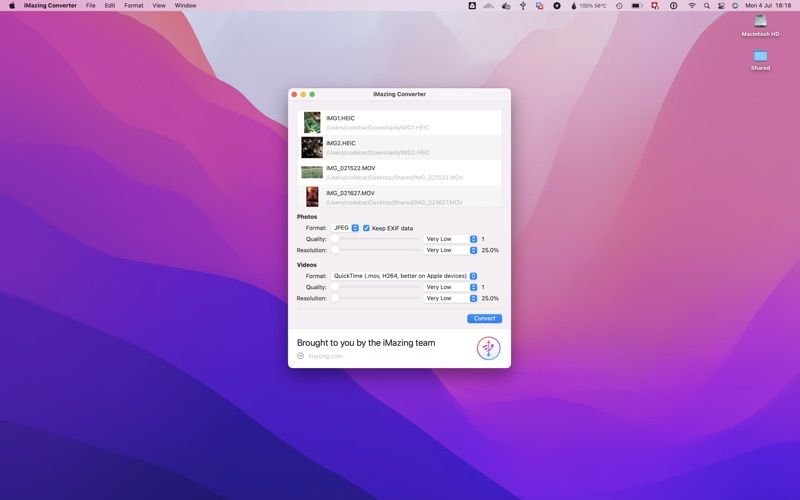This screenshot has width=800, height=500.
Task: Open the Videos Quality Very Low dropdown
Action: (450, 287)
